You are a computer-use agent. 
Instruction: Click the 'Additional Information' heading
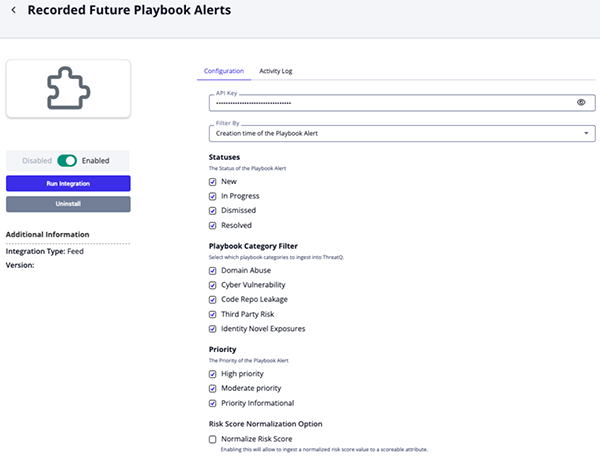click(x=47, y=235)
